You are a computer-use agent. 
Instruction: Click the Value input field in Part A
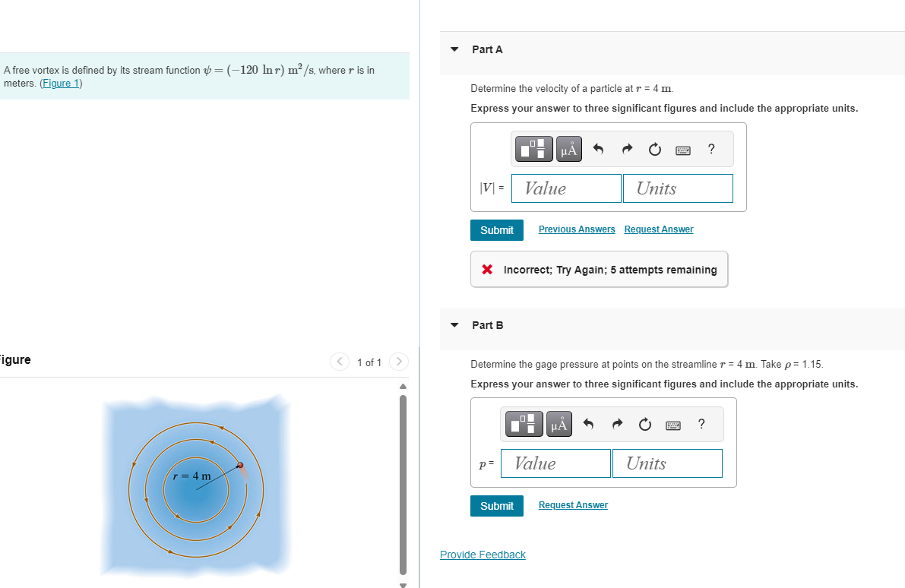point(565,188)
